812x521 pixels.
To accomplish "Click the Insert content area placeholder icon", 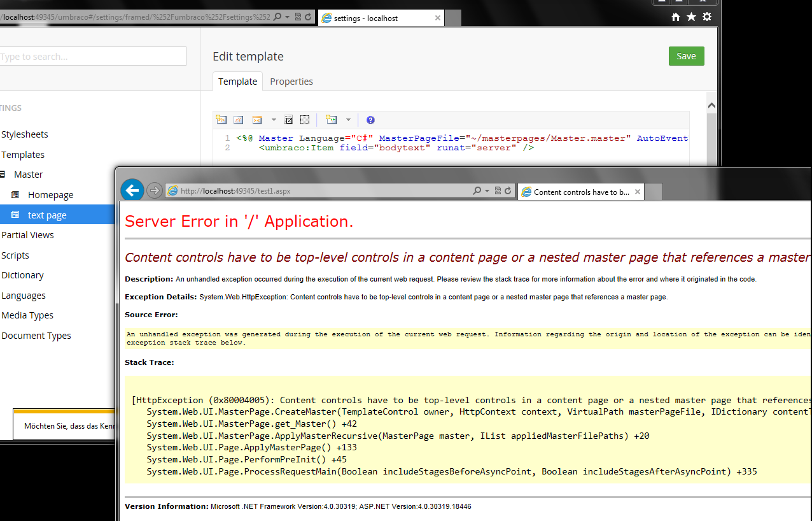I will pyautogui.click(x=288, y=120).
